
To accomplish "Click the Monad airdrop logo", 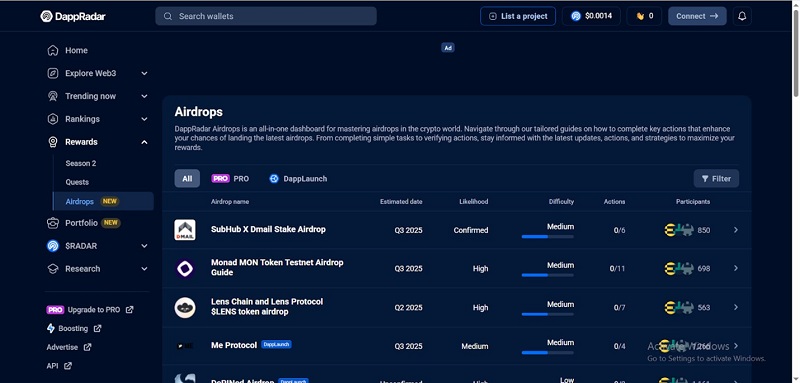I will tap(185, 269).
